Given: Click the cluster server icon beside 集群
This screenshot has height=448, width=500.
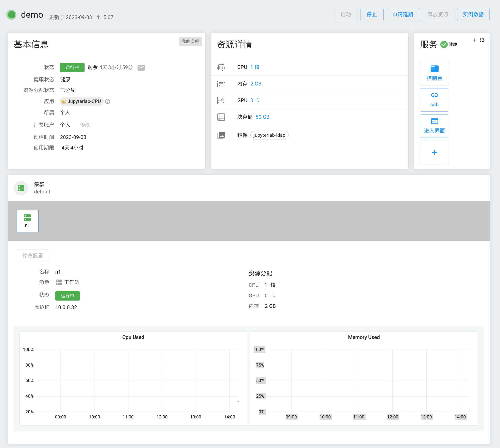Looking at the screenshot, I should tap(21, 188).
